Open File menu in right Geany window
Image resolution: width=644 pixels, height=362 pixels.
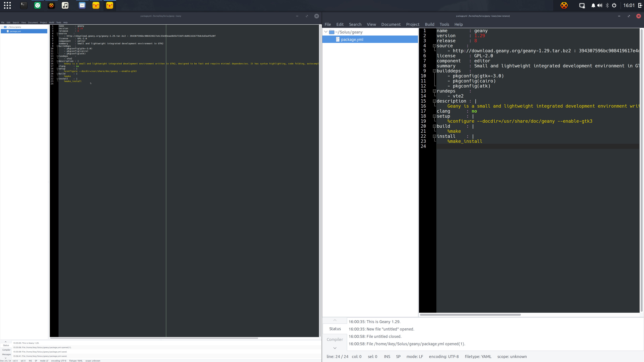click(328, 24)
